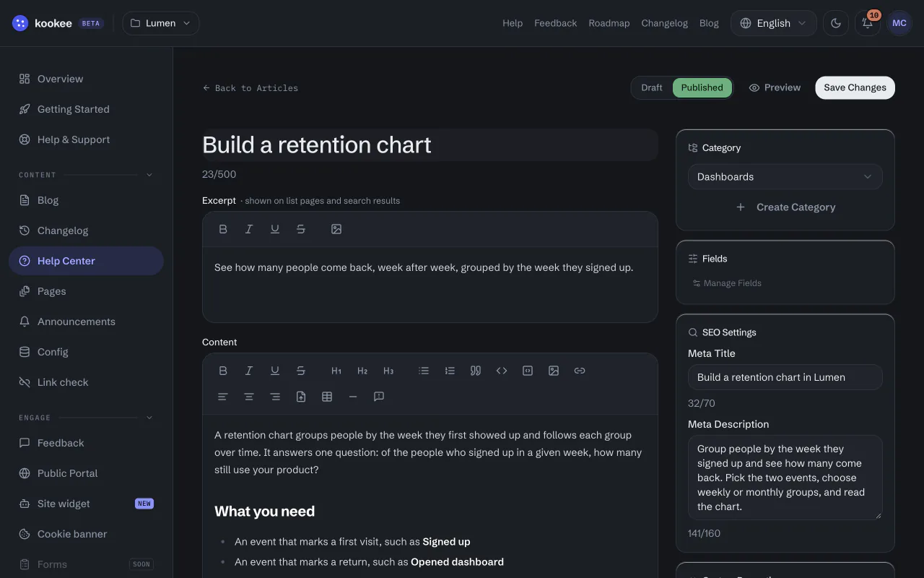This screenshot has width=924, height=578.
Task: Go to Changelog in the sidebar
Action: coord(87,230)
